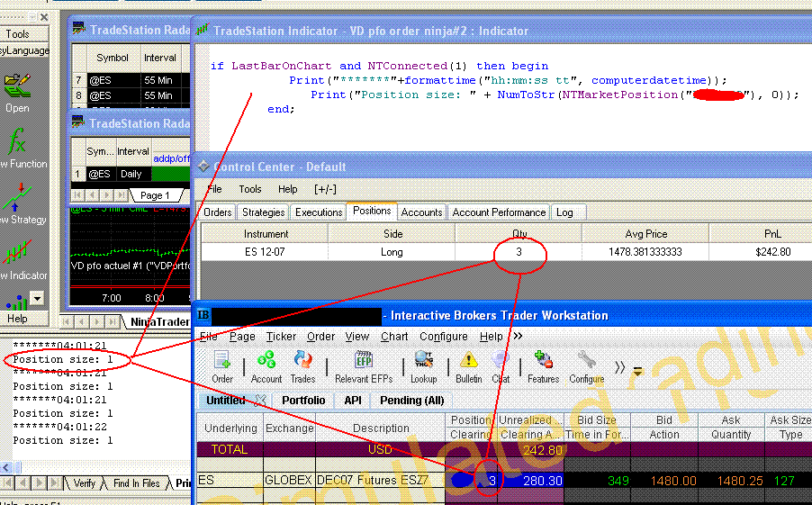The width and height of the screenshot is (812, 505).
Task: Select the Positions tab in Control Center
Action: pyautogui.click(x=372, y=211)
